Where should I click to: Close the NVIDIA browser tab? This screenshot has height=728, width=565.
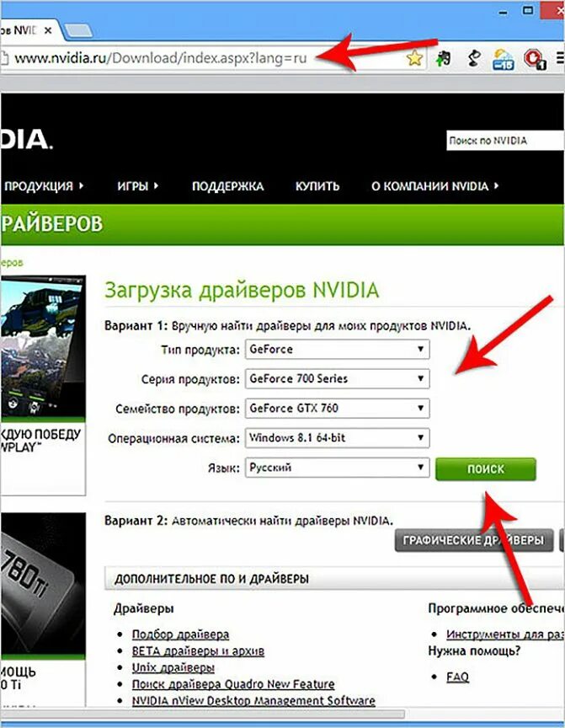pos(48,30)
